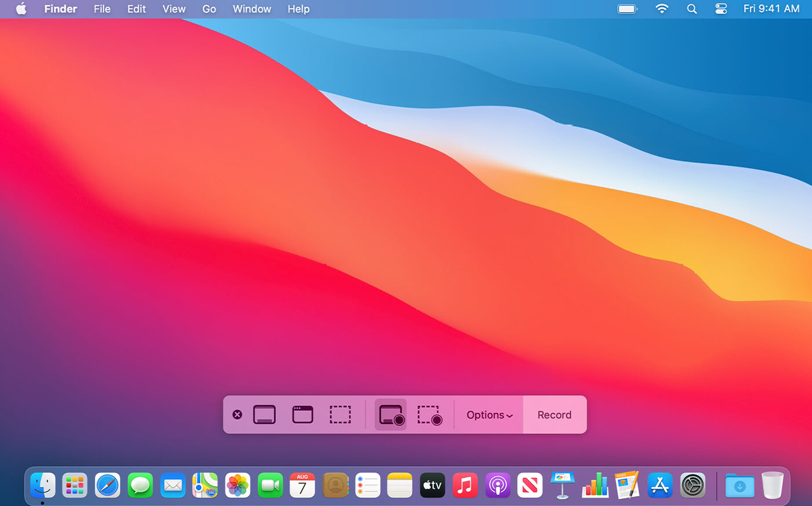Image resolution: width=812 pixels, height=506 pixels.
Task: Open Spotlight search from the menu bar
Action: point(691,9)
